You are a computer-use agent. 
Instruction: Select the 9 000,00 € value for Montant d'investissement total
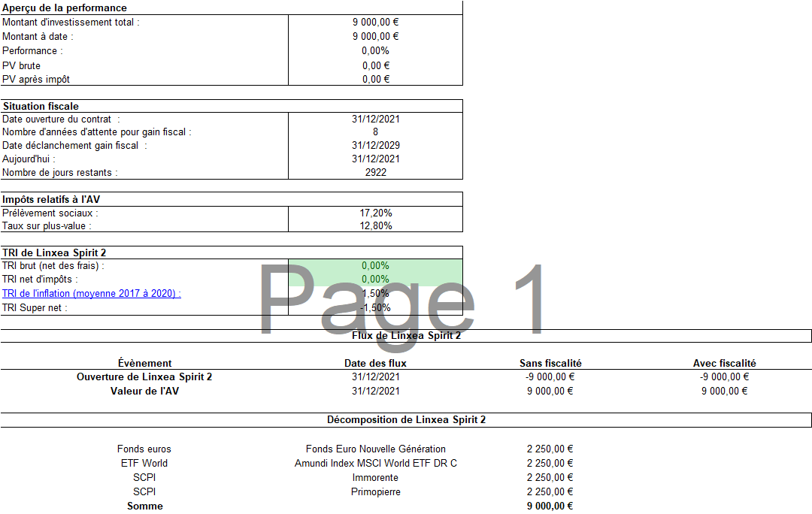(375, 23)
